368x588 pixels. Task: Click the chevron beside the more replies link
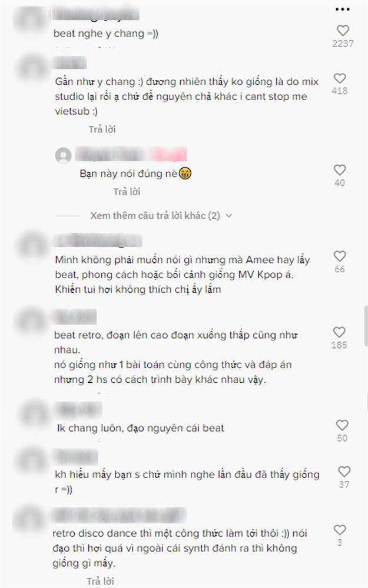[228, 216]
